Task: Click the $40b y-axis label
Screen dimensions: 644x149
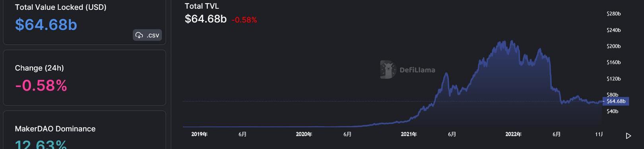Action: tap(613, 111)
